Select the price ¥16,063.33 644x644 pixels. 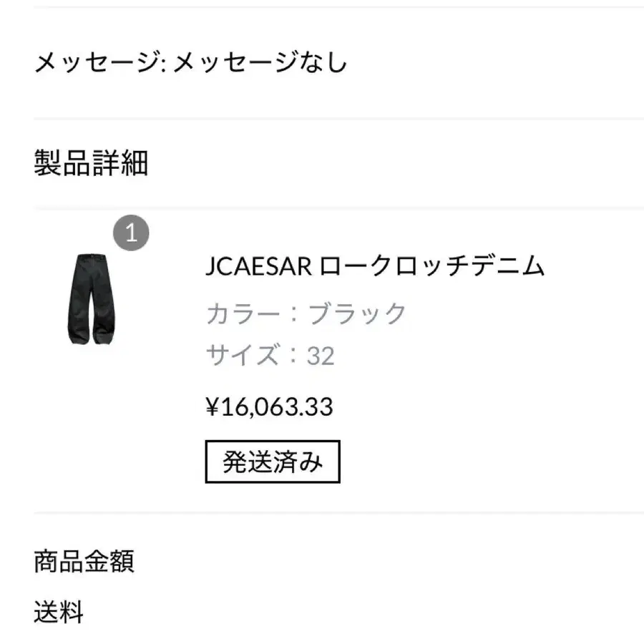[x=269, y=407]
